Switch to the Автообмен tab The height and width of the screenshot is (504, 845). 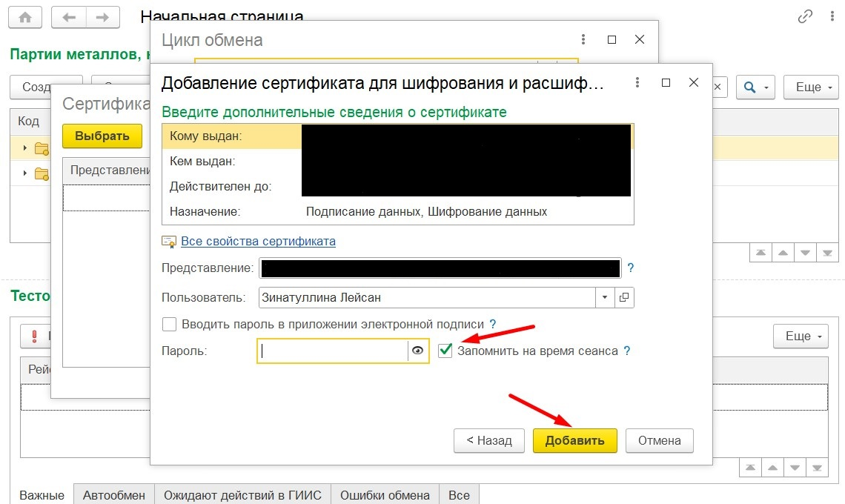tap(113, 495)
